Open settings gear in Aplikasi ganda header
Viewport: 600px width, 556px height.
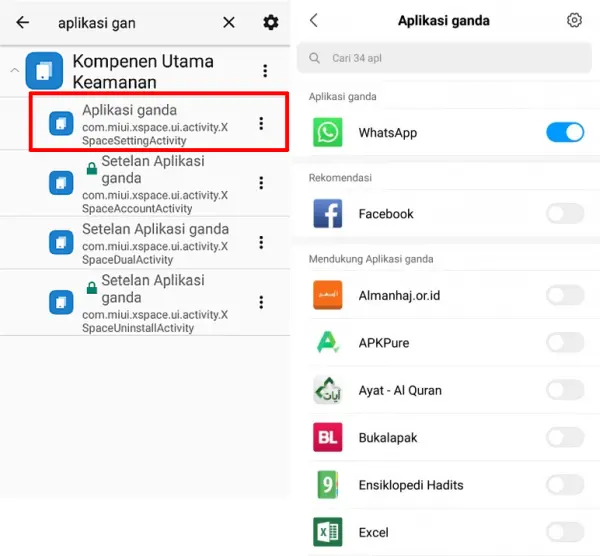(574, 20)
